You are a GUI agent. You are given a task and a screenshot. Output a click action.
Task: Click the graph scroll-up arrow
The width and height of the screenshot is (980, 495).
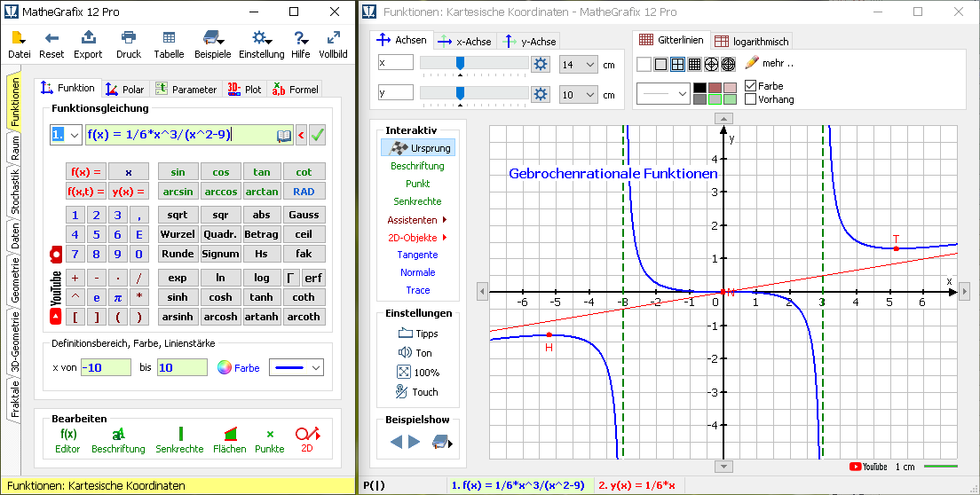click(723, 119)
